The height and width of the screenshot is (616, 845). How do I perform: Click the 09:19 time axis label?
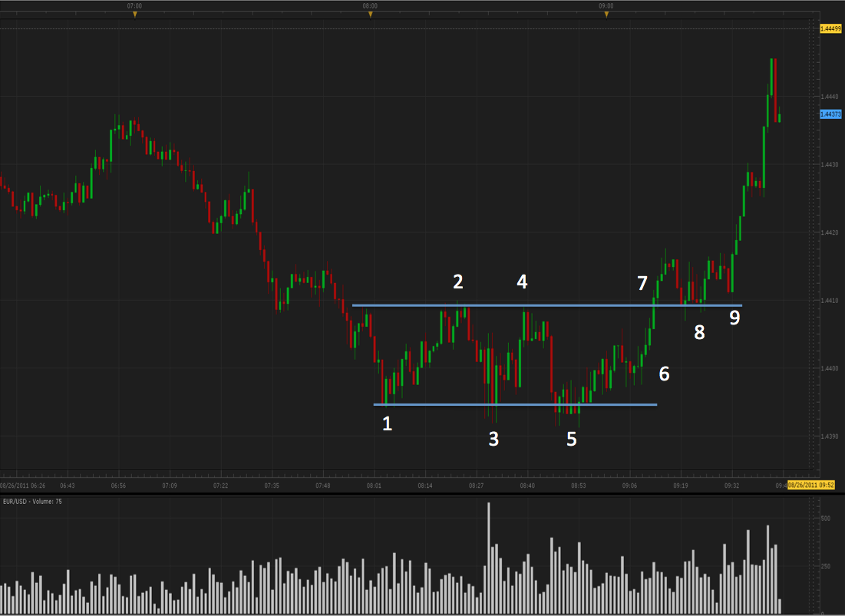click(681, 486)
